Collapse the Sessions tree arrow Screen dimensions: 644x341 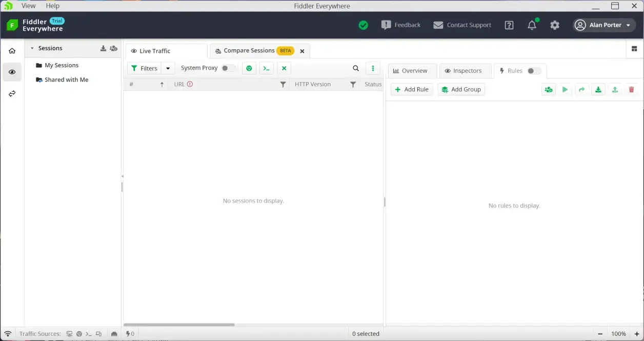tap(32, 48)
